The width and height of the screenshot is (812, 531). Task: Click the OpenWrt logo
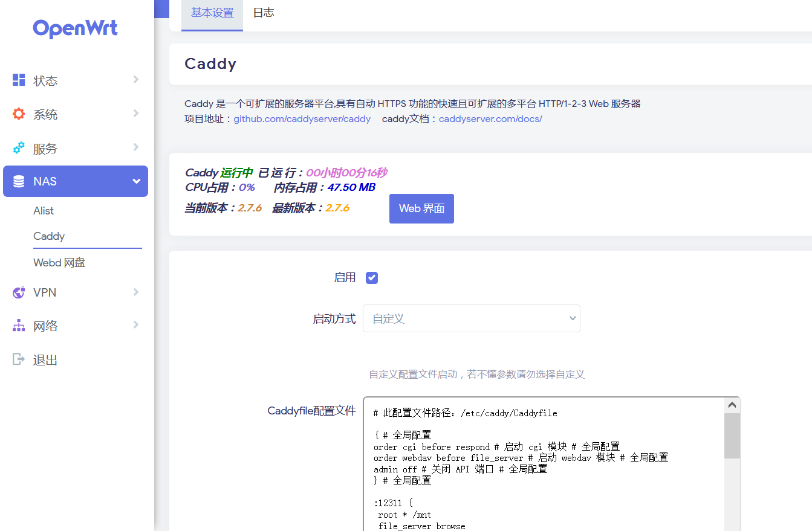[x=76, y=28]
